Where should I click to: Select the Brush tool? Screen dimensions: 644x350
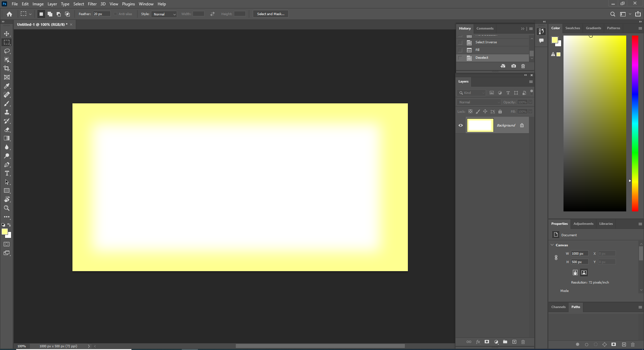7,103
